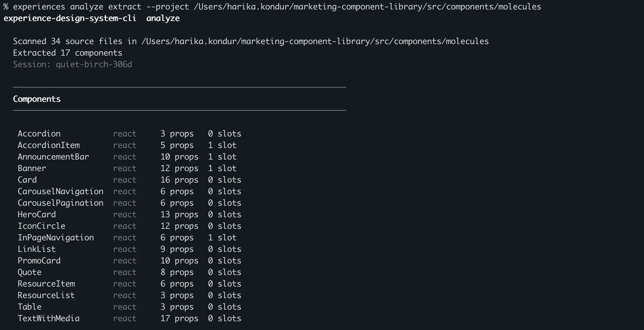Viewport: 644px width, 330px height.
Task: Click the 'CarouselNavigation' component name
Action: [60, 191]
